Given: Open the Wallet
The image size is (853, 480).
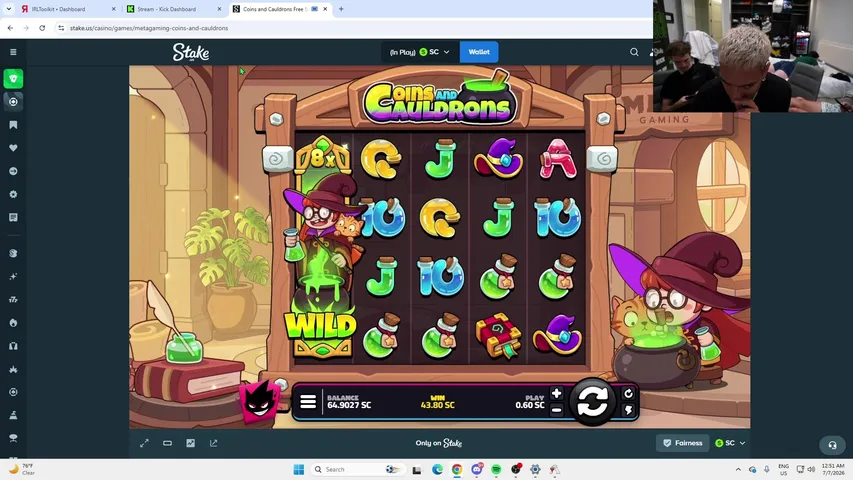Looking at the screenshot, I should pos(479,52).
